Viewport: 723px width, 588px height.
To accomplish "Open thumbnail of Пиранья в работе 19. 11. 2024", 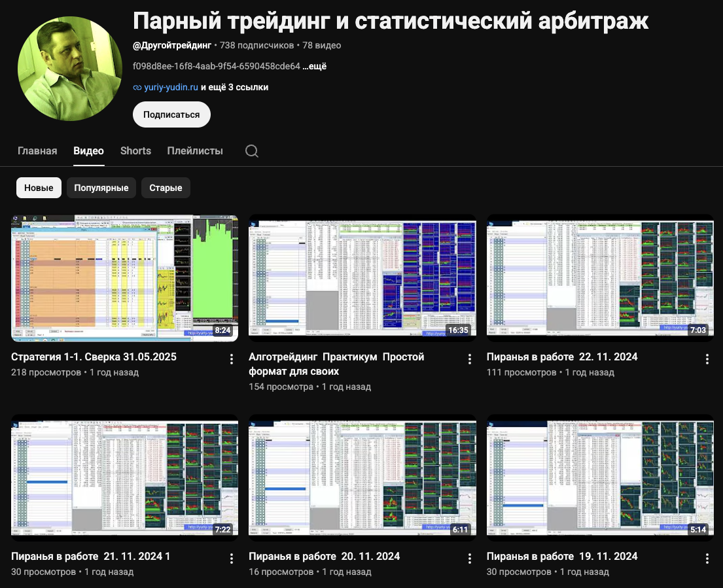I will (601, 477).
